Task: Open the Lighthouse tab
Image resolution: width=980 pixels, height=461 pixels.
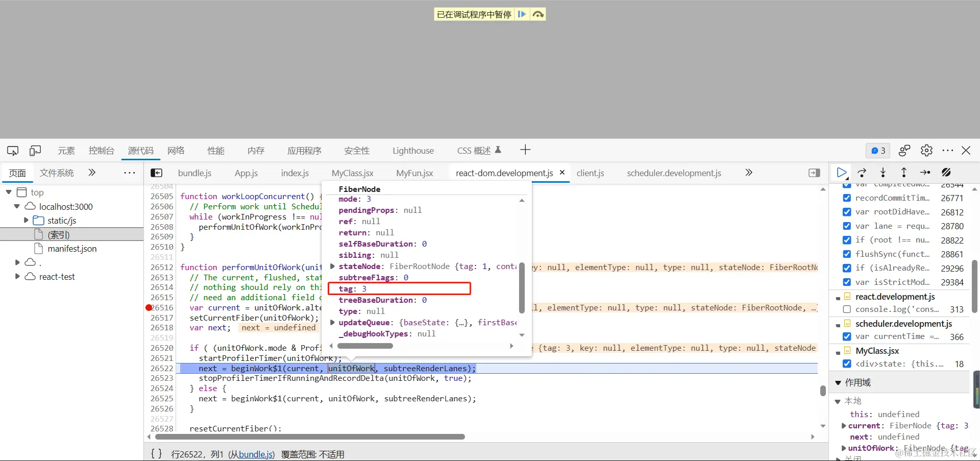Action: coord(413,151)
